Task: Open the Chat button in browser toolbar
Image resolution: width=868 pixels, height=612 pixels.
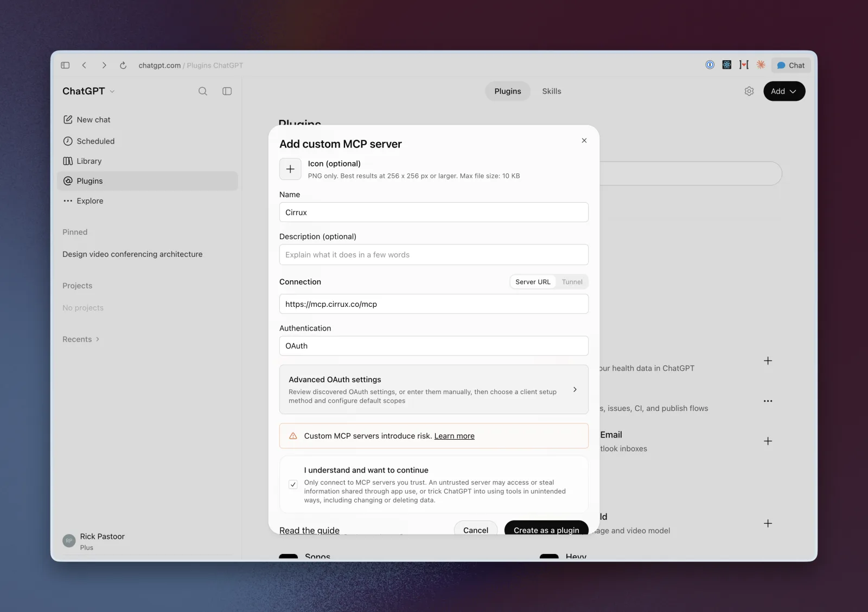Action: [791, 65]
